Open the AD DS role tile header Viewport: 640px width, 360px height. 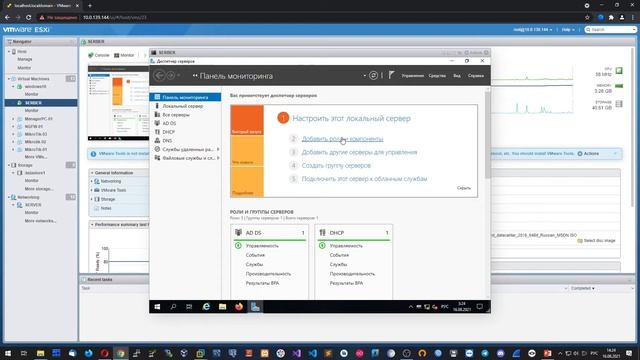269,233
